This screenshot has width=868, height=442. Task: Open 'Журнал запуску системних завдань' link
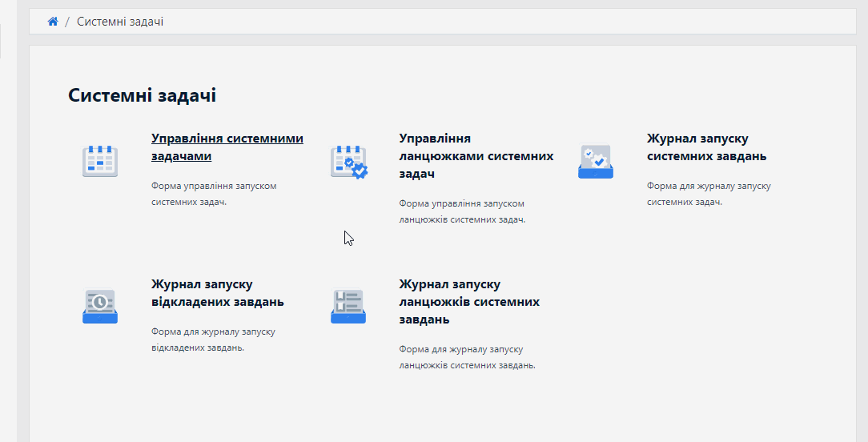706,147
